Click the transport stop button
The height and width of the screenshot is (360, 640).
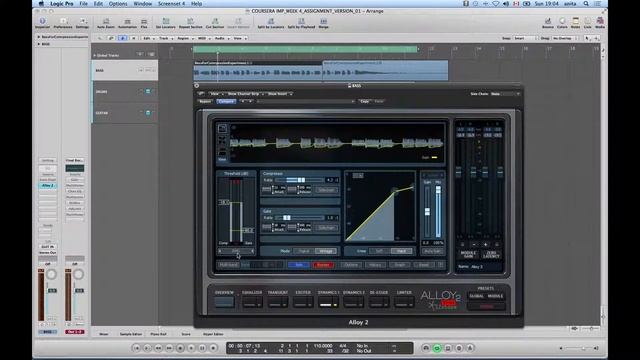180,348
